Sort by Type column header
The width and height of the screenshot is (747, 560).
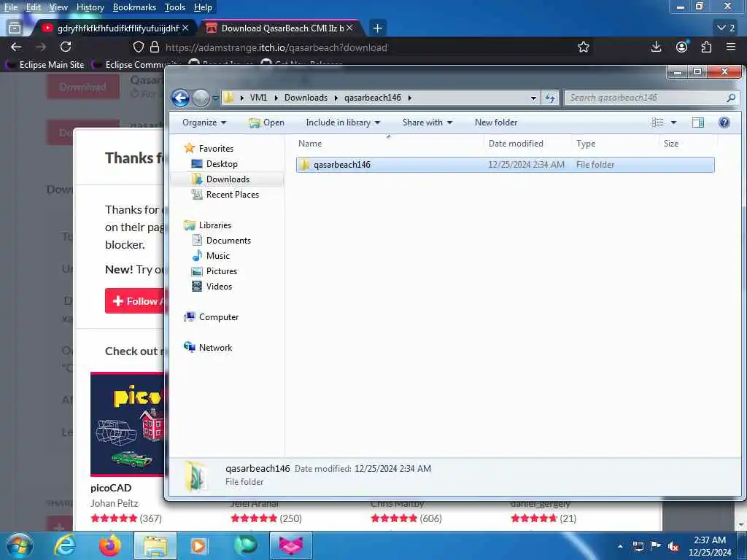tap(586, 144)
